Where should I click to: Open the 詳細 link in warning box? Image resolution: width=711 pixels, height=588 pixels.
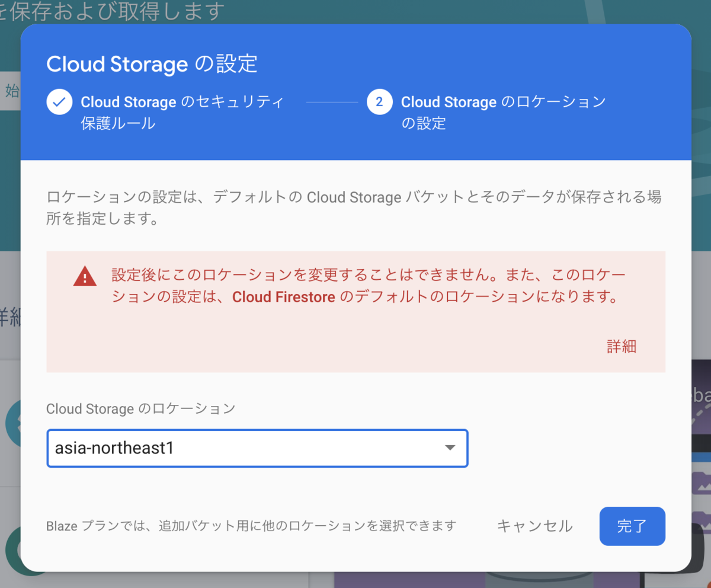(622, 347)
